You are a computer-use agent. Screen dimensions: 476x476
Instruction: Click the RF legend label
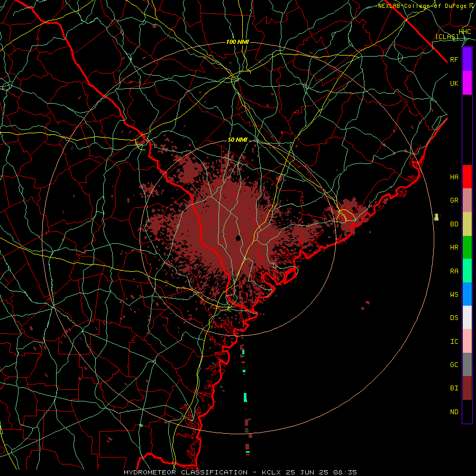(454, 59)
